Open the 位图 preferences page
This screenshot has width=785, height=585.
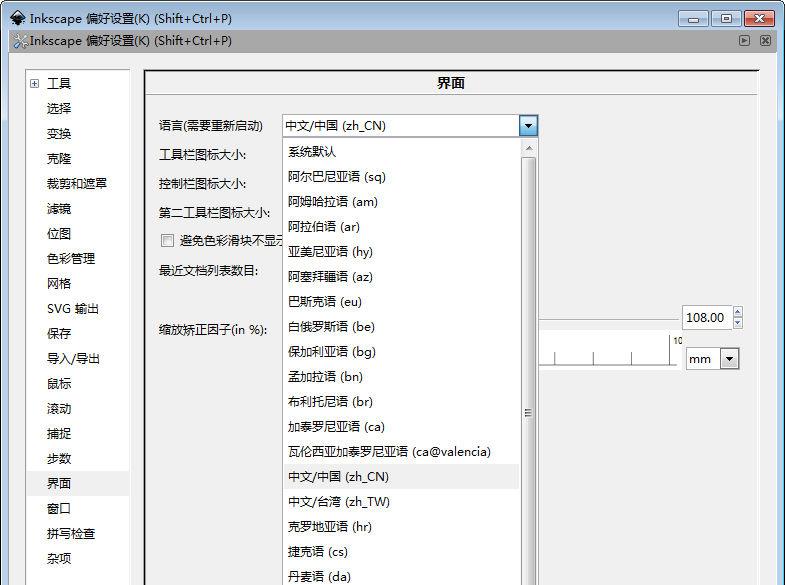click(59, 234)
